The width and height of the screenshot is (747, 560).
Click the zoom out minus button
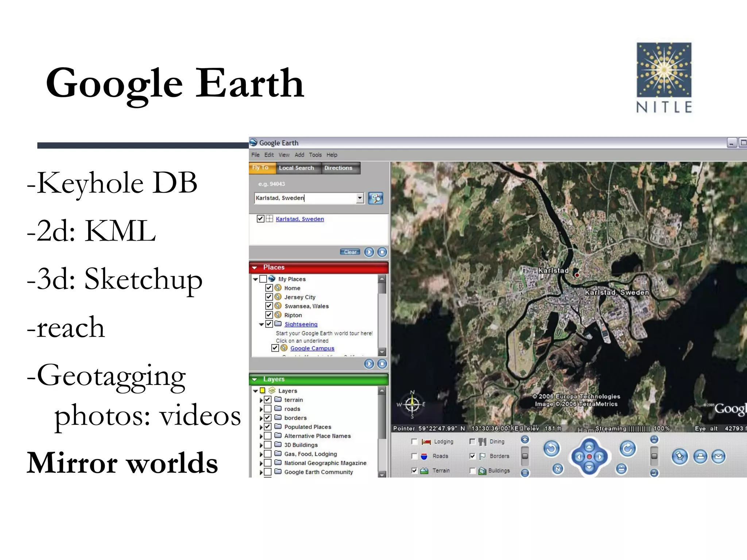[525, 473]
